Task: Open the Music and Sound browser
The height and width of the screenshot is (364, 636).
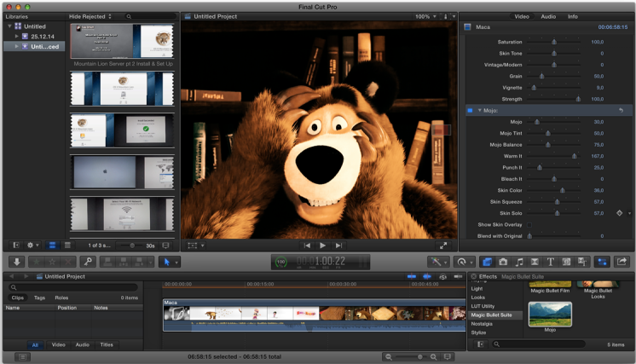Action: [519, 262]
